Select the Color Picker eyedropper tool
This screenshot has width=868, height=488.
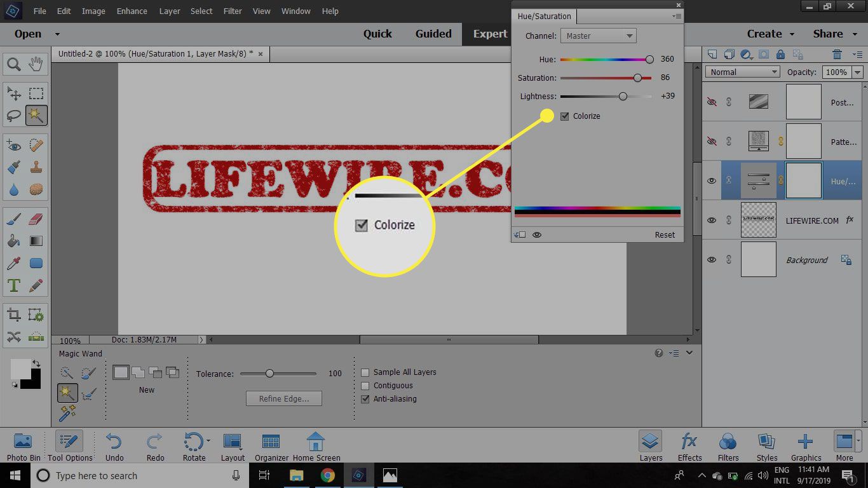tap(14, 263)
